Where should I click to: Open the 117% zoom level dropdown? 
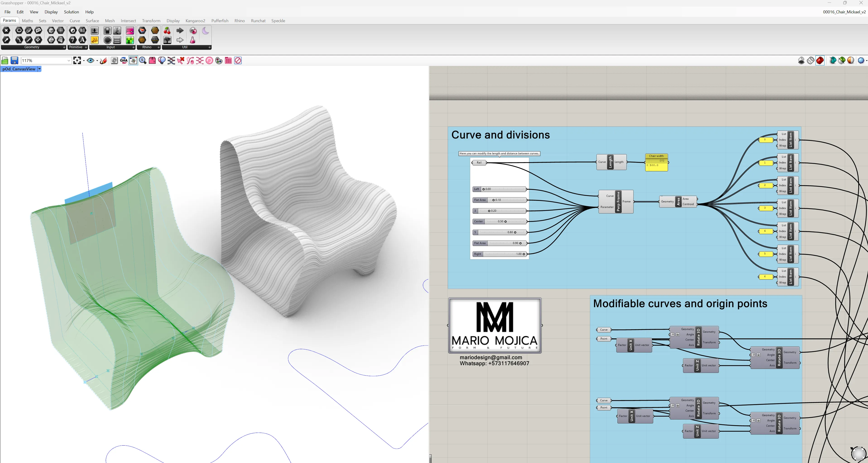[x=69, y=61]
